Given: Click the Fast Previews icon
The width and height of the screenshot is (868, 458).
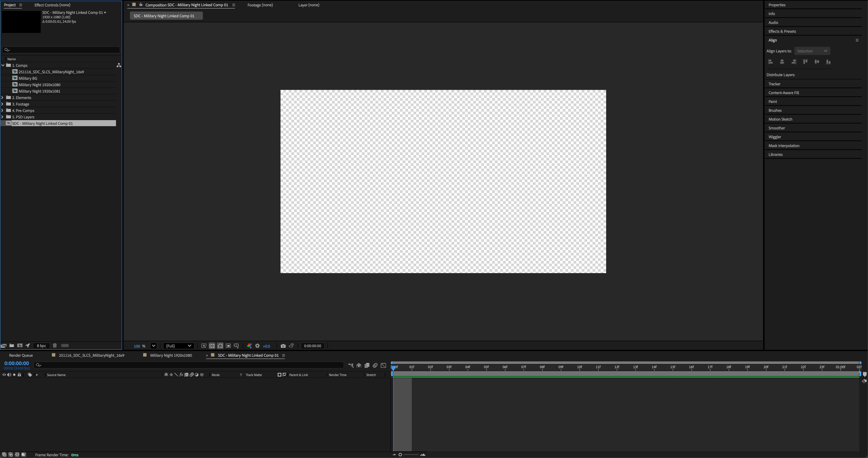Looking at the screenshot, I should 204,346.
